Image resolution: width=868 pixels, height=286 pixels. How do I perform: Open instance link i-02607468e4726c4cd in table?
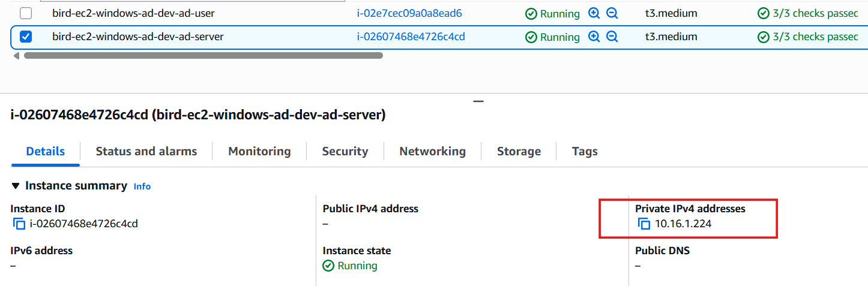coord(411,37)
